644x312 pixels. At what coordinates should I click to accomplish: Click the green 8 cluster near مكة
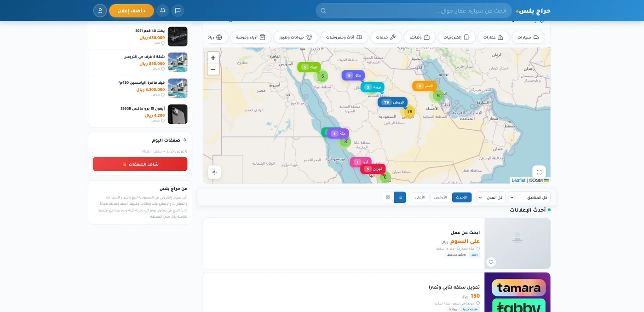click(345, 142)
